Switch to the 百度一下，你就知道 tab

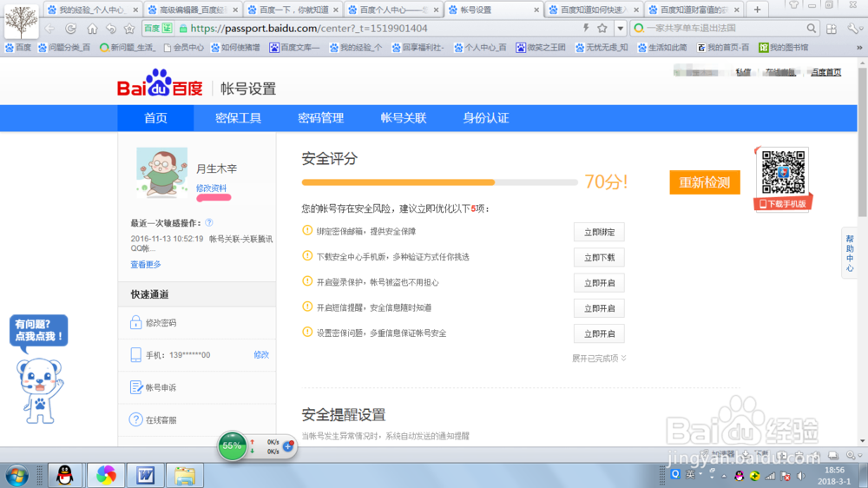tap(293, 10)
